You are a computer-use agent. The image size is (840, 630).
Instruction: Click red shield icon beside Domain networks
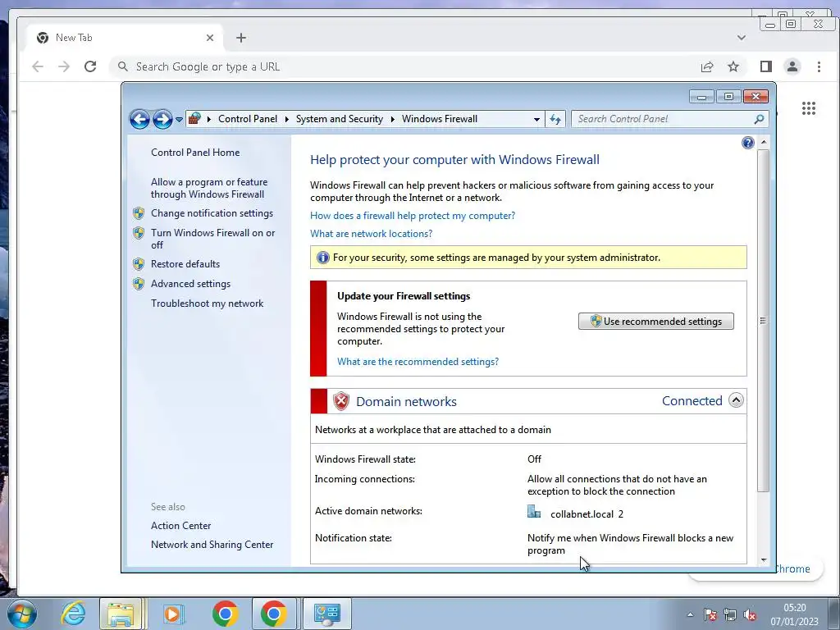click(x=340, y=401)
